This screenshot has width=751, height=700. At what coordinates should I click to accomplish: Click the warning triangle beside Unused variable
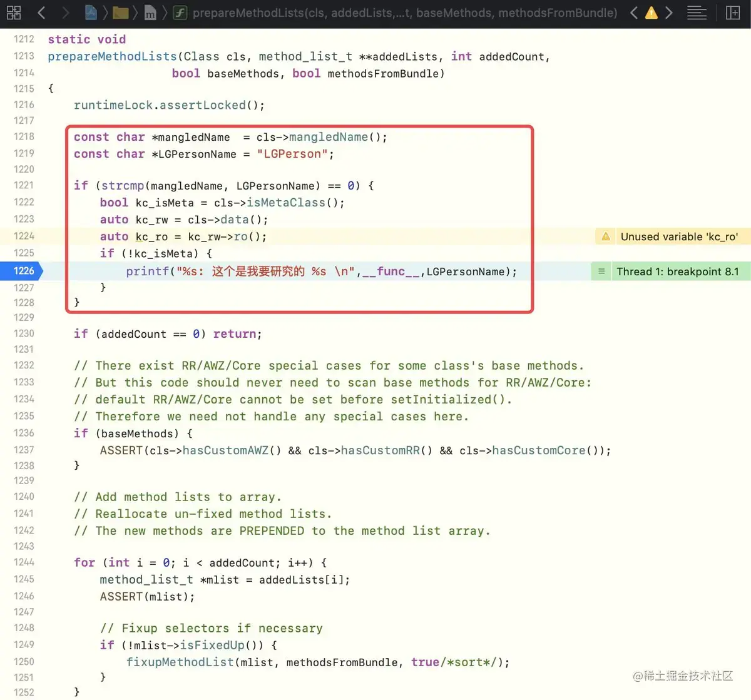(x=606, y=236)
